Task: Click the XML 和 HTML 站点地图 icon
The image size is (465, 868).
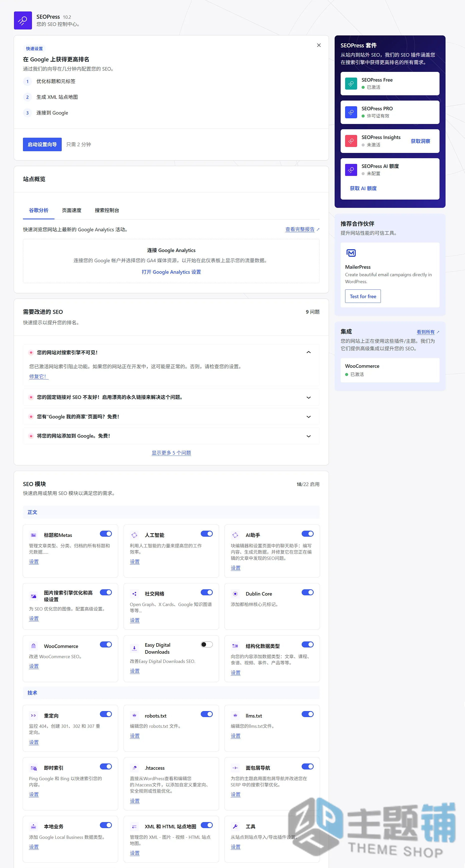Action: point(134,827)
